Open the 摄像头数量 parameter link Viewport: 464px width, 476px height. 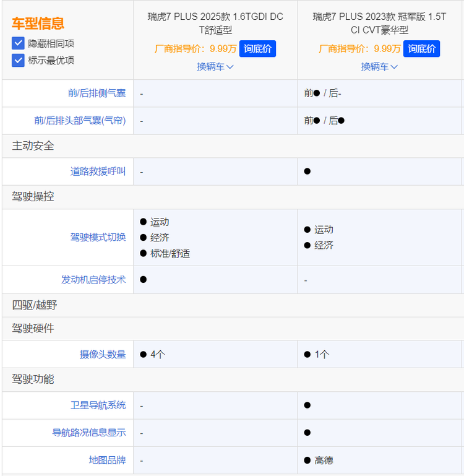click(102, 355)
